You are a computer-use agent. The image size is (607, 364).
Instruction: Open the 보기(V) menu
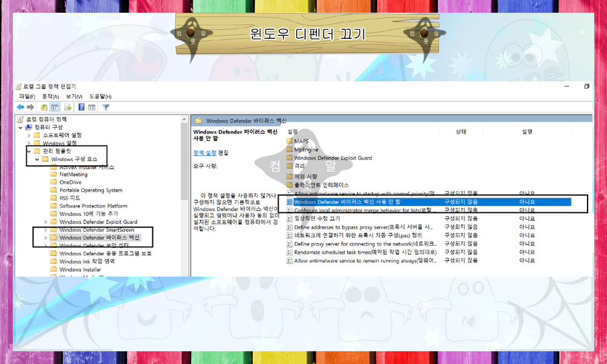click(x=74, y=96)
